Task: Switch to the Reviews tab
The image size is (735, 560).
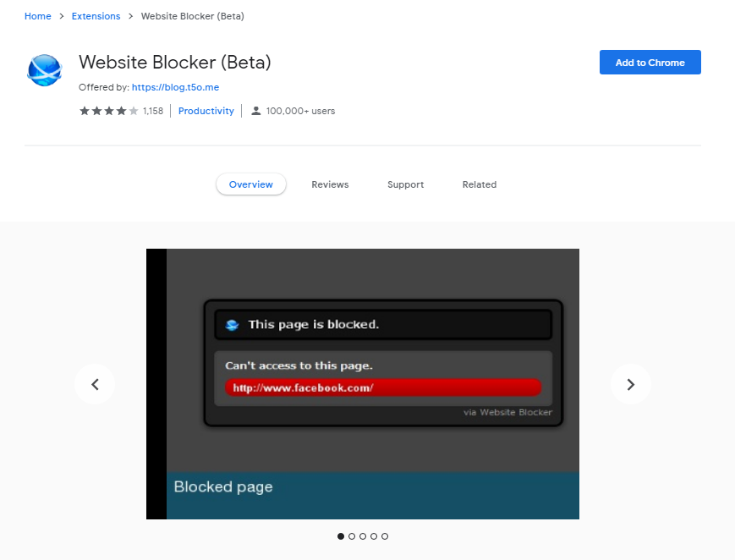Action: point(330,184)
